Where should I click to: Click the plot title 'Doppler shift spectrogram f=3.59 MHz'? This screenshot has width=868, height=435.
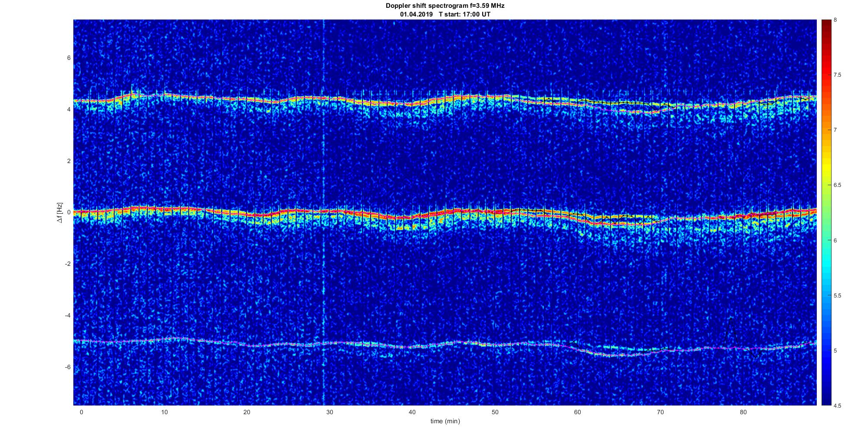click(x=445, y=6)
